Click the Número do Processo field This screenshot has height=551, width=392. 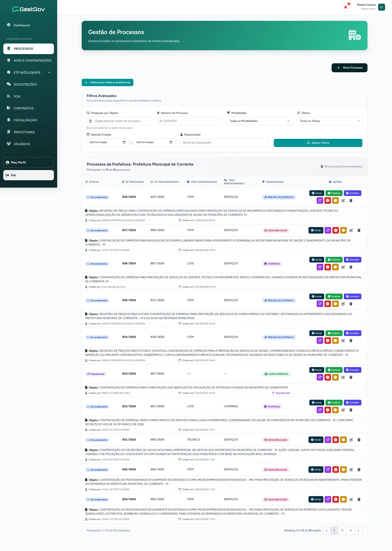coord(189,121)
